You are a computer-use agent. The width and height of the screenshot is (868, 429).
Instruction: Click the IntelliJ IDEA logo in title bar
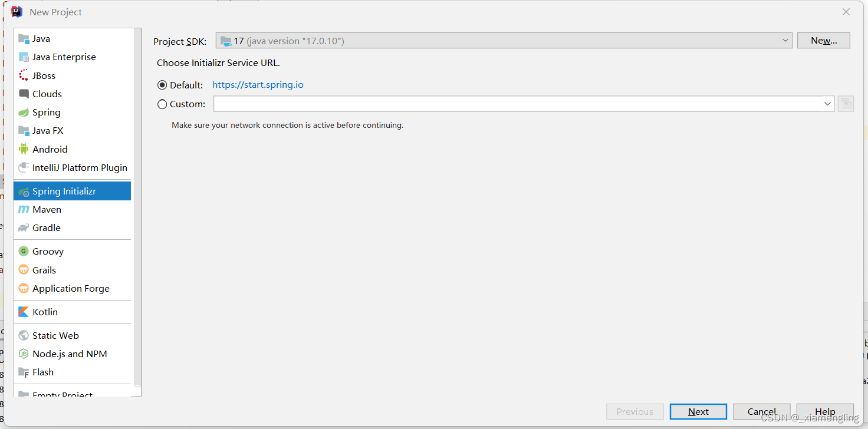[x=17, y=12]
